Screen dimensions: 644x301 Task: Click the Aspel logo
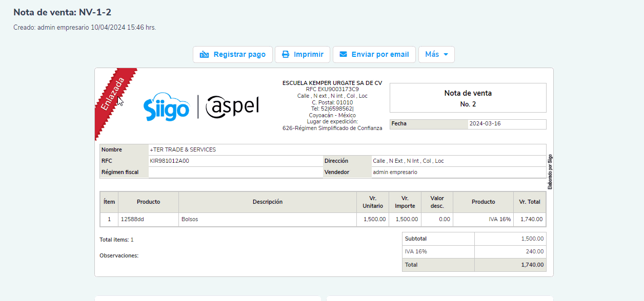[x=232, y=106]
